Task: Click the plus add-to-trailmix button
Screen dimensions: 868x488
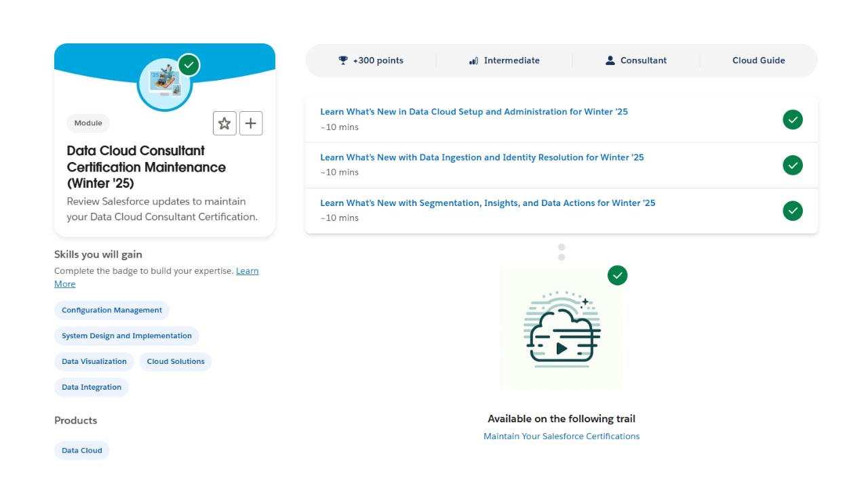Action: tap(251, 123)
